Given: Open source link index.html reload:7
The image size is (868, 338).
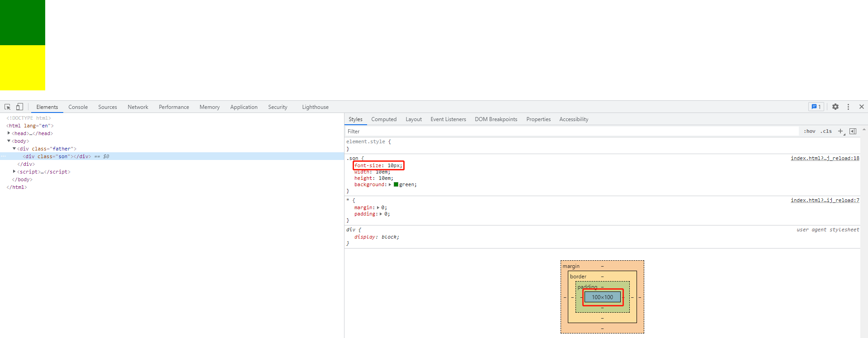Looking at the screenshot, I should [825, 200].
